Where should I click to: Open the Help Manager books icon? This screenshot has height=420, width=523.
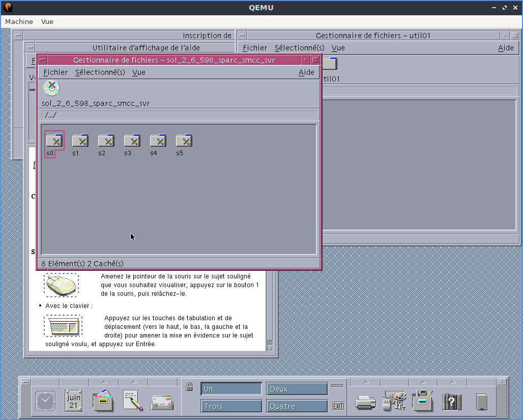452,401
